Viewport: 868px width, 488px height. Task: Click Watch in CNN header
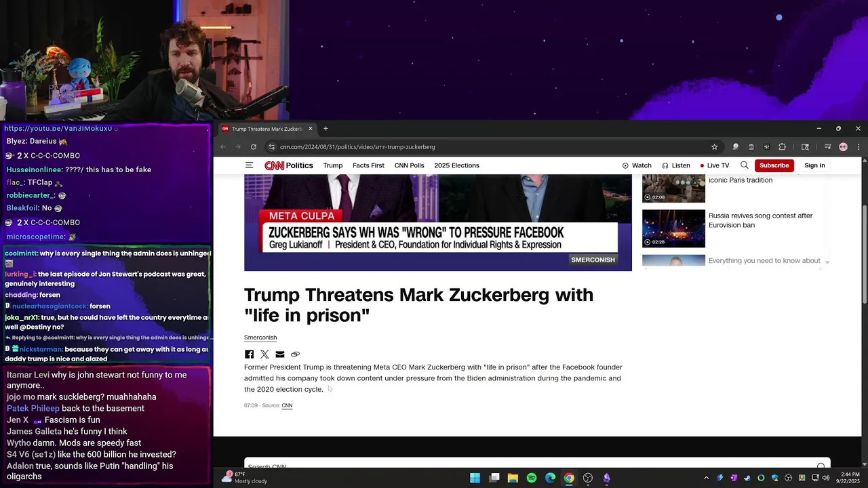[x=637, y=165]
